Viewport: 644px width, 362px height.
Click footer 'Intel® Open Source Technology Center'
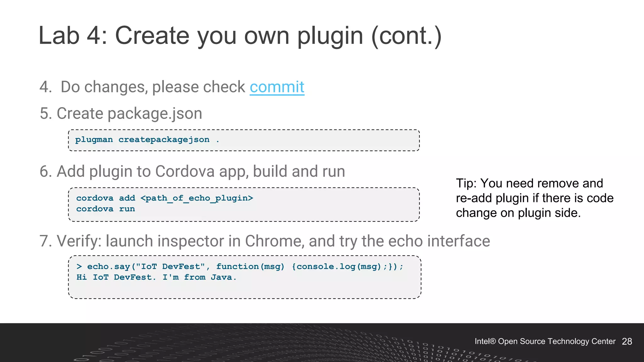click(545, 342)
